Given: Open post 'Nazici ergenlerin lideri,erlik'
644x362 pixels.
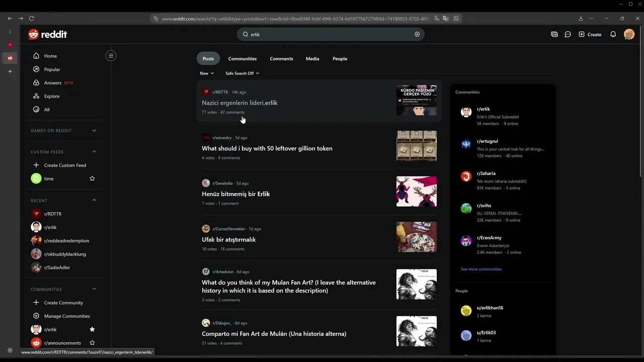Looking at the screenshot, I should point(239,103).
